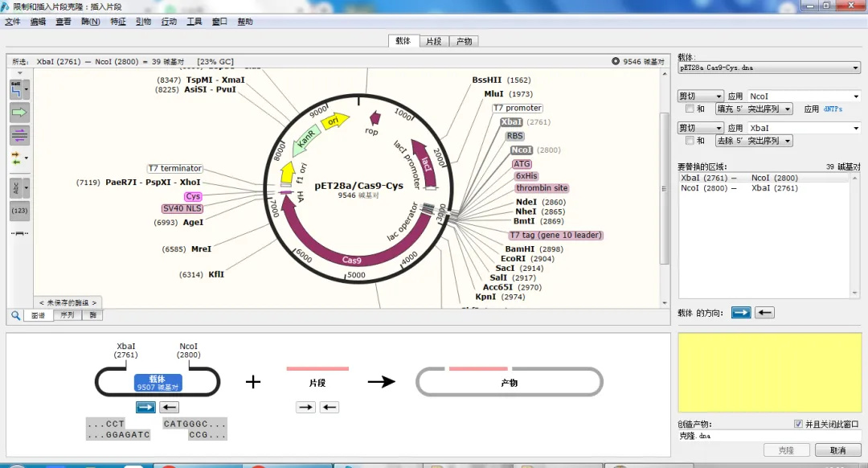Viewport: 868px width, 468px height.
Task: Switch to the 片段 tab
Action: click(433, 41)
